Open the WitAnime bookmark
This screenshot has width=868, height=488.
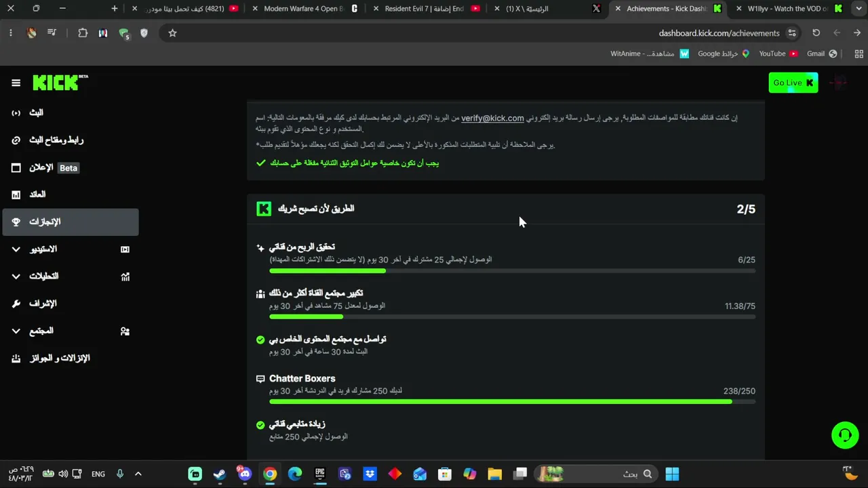pyautogui.click(x=650, y=54)
